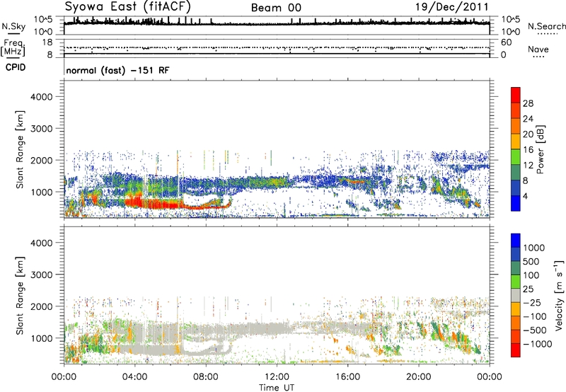Image resolution: width=566 pixels, height=392 pixels.
Task: Click the 08:00 time tick label
Action: click(206, 377)
